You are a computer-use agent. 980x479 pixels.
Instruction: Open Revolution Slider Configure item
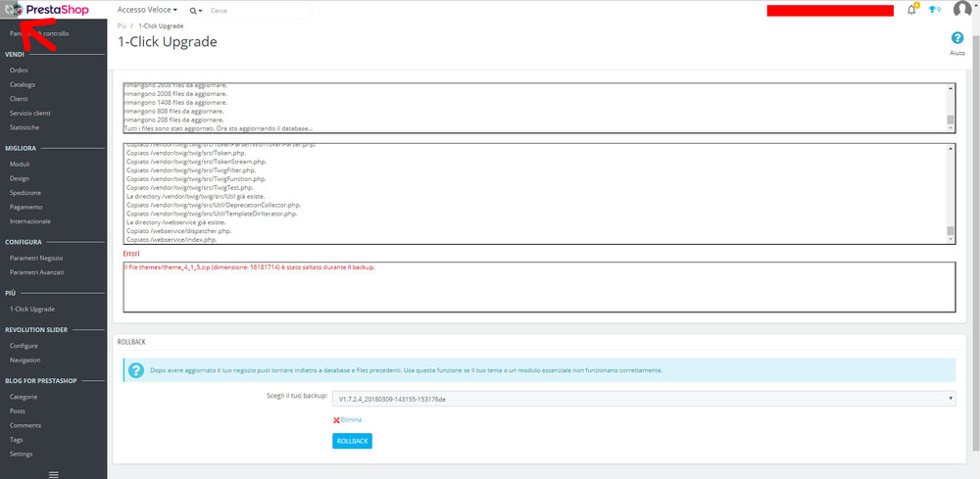coord(24,346)
